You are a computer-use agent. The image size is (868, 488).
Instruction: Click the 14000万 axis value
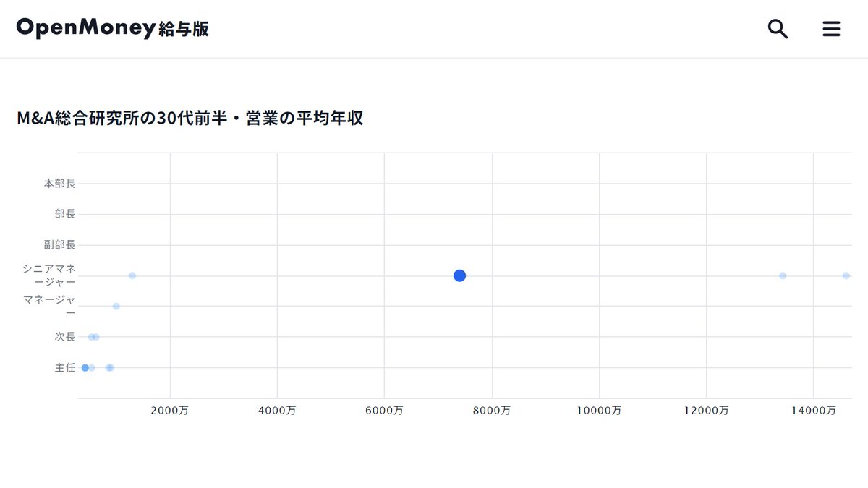tap(813, 411)
